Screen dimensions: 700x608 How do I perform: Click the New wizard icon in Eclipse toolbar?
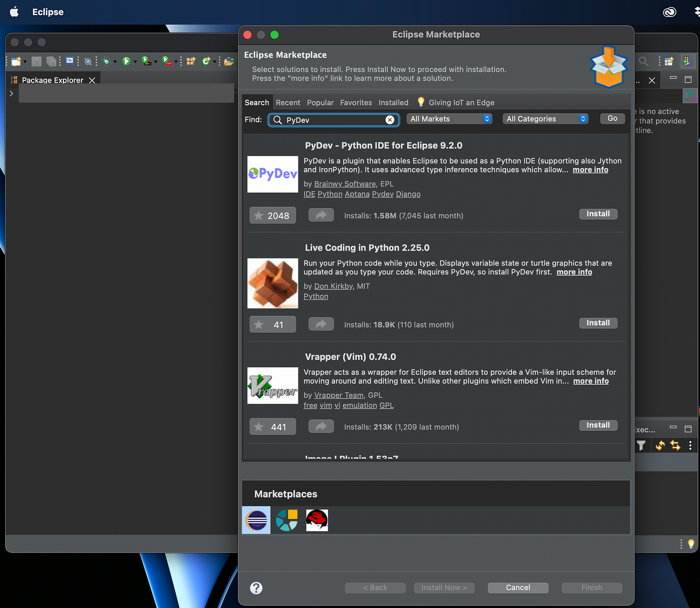pyautogui.click(x=15, y=61)
